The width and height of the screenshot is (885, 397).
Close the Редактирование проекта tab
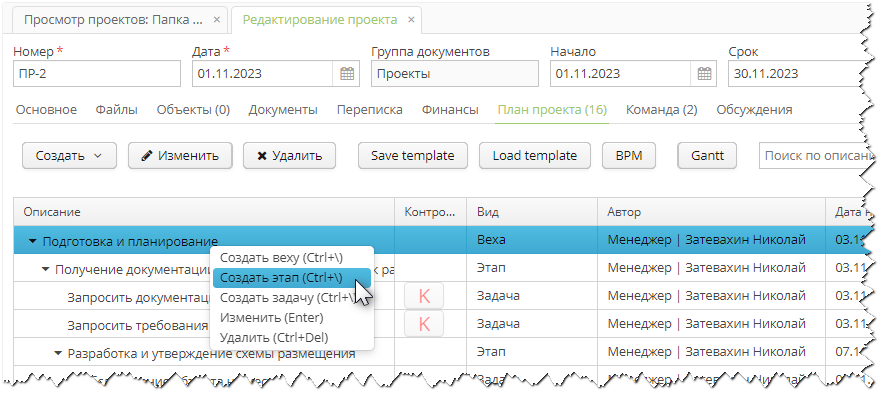(411, 20)
